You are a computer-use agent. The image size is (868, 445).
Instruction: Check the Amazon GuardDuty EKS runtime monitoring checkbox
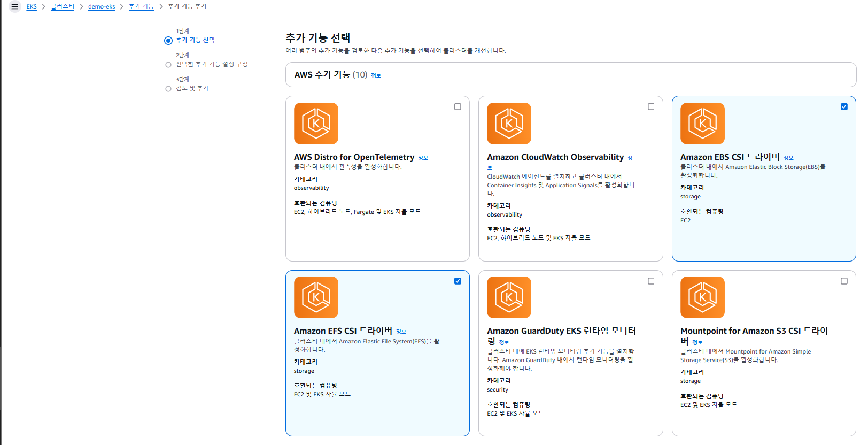pos(651,281)
